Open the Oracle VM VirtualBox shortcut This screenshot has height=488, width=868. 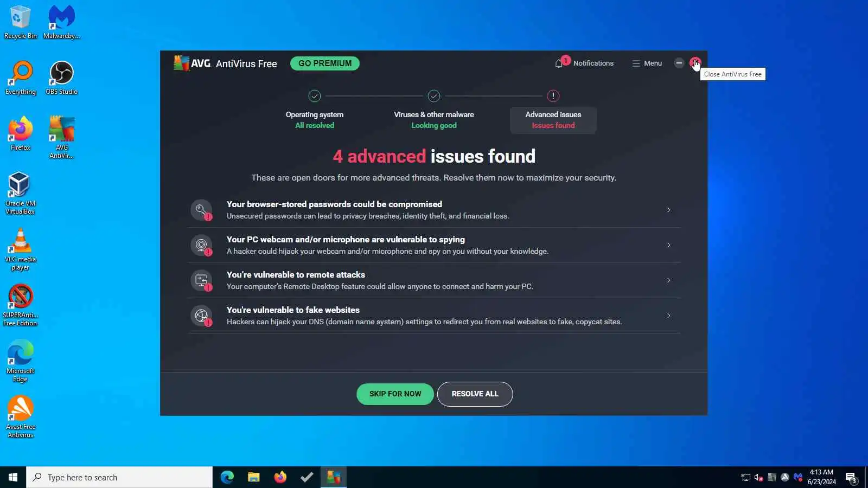(21, 194)
